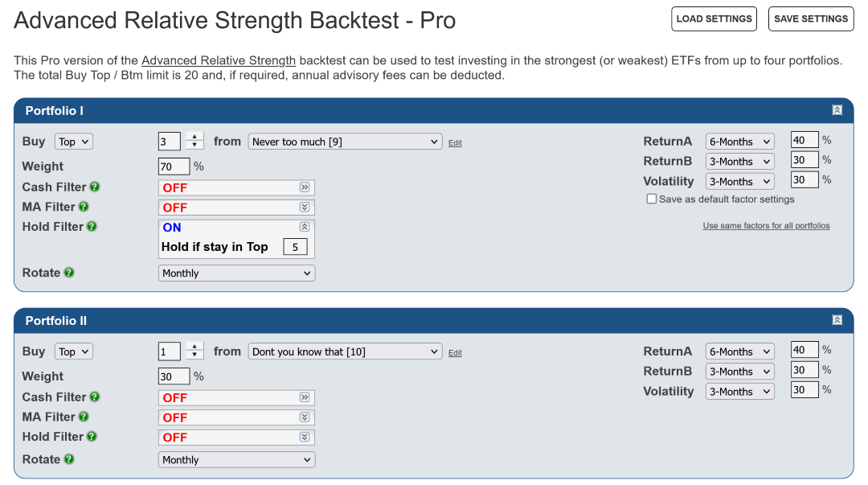The height and width of the screenshot is (485, 868).
Task: Check Save as default factor settings
Action: coord(652,199)
